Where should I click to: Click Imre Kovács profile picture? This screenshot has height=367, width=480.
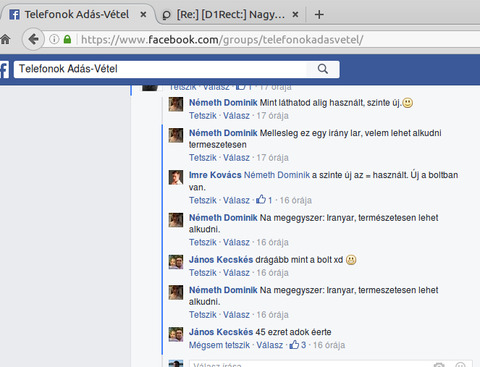click(x=176, y=177)
